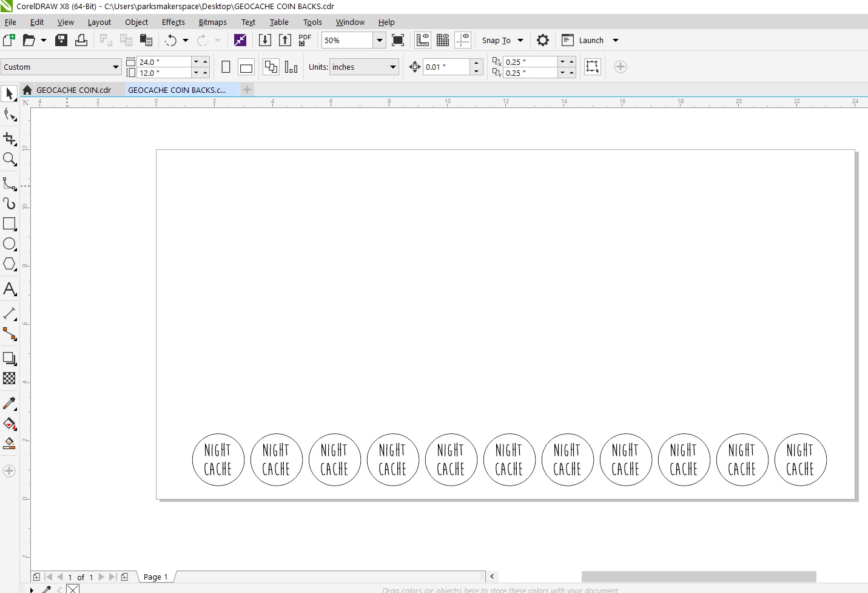The image size is (868, 593).
Task: Open the Options gear icon
Action: (543, 40)
